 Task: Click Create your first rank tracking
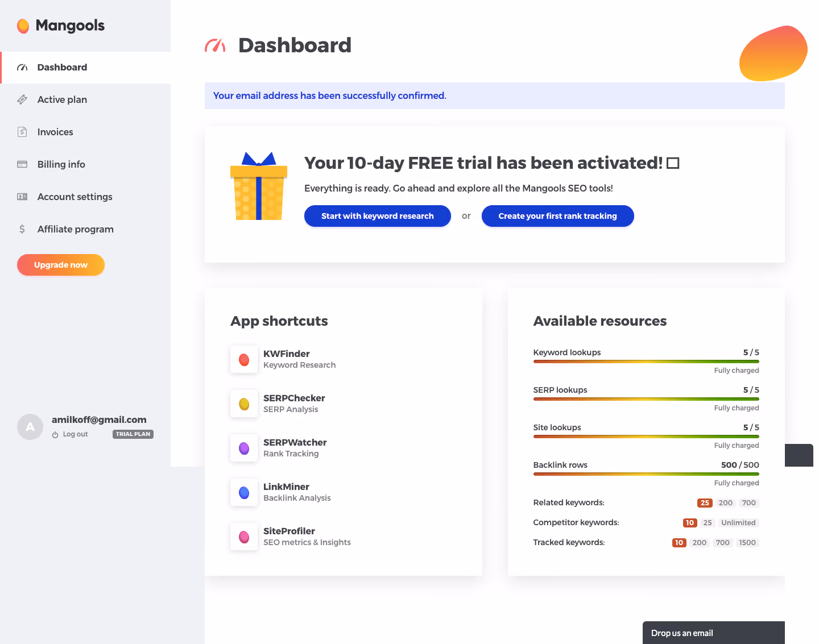pos(558,216)
